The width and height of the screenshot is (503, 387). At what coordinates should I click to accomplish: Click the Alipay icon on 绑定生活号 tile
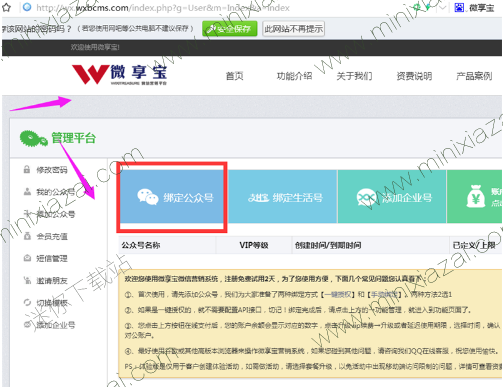tap(258, 198)
